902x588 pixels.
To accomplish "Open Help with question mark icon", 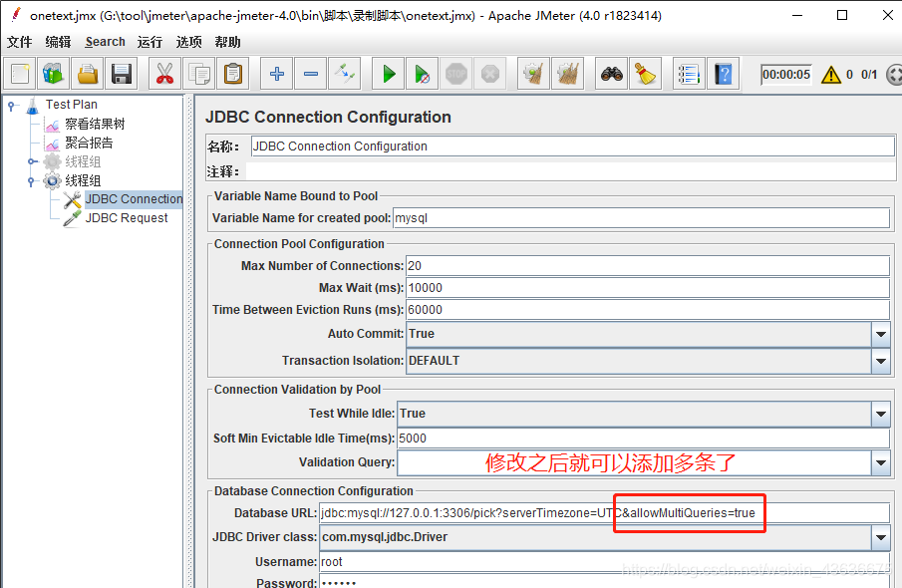I will pos(724,74).
